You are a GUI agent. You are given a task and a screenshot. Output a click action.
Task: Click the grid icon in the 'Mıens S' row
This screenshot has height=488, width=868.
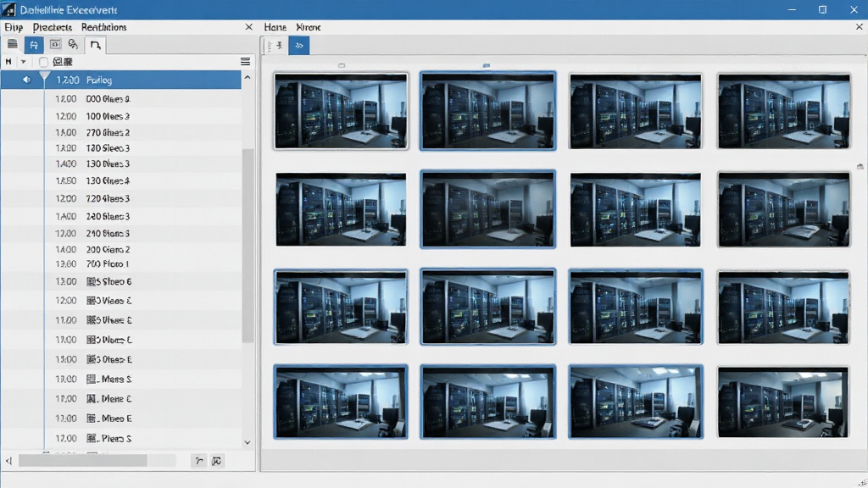[92, 379]
